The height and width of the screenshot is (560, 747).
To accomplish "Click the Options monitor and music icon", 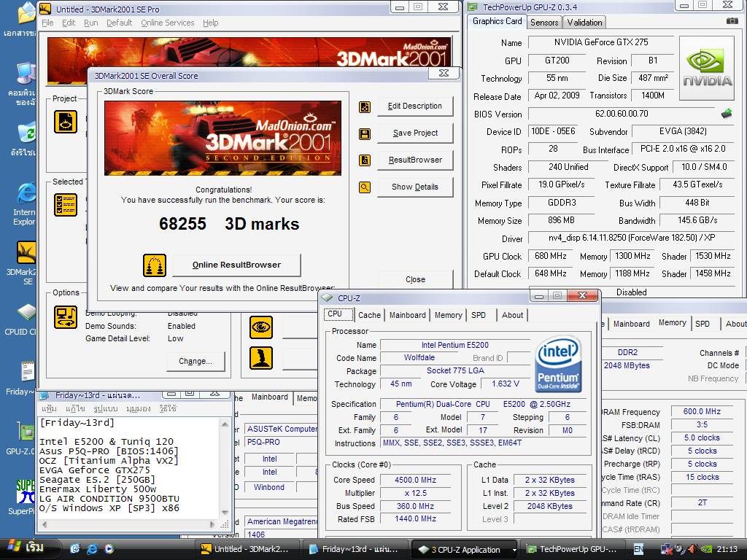I will click(x=66, y=316).
